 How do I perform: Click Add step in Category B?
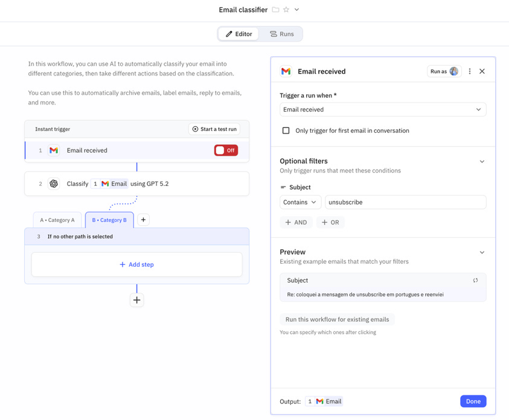tap(137, 265)
